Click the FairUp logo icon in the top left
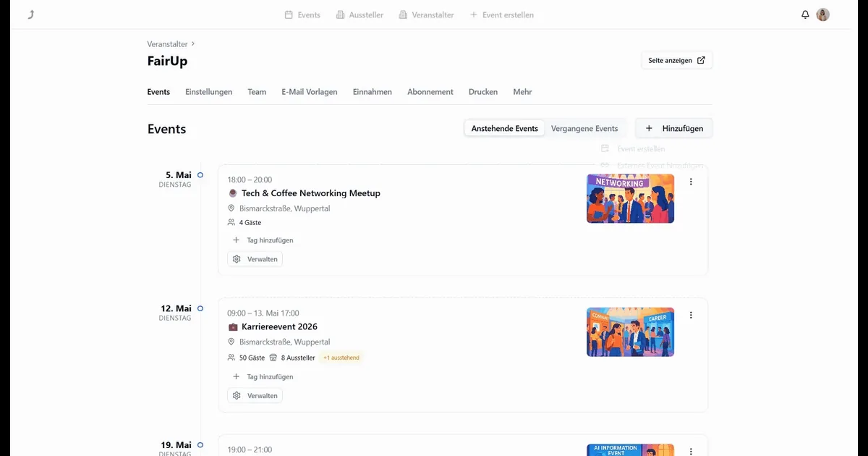 point(31,14)
